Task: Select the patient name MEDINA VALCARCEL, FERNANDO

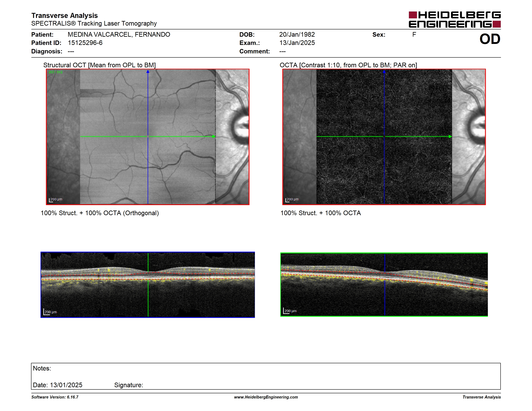Action: 119,35
